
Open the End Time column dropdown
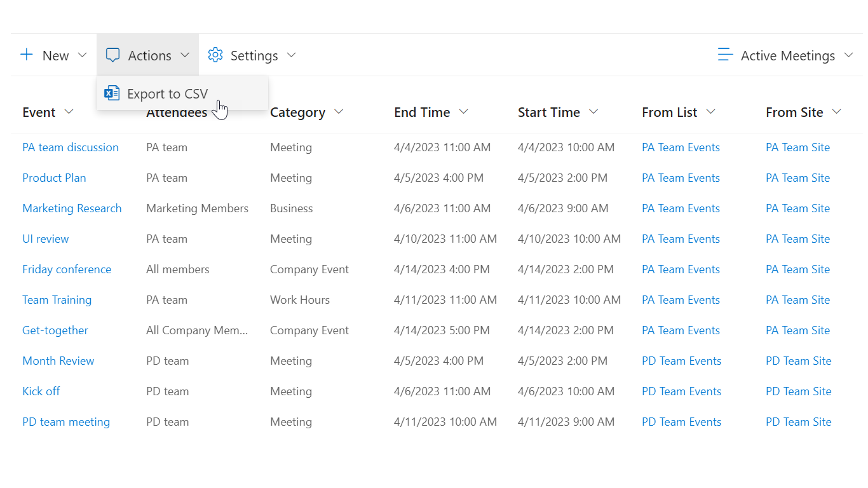(x=464, y=112)
